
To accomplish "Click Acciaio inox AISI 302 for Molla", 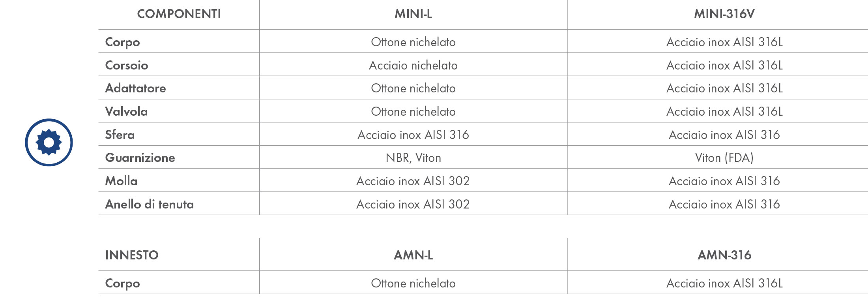I will tap(413, 181).
